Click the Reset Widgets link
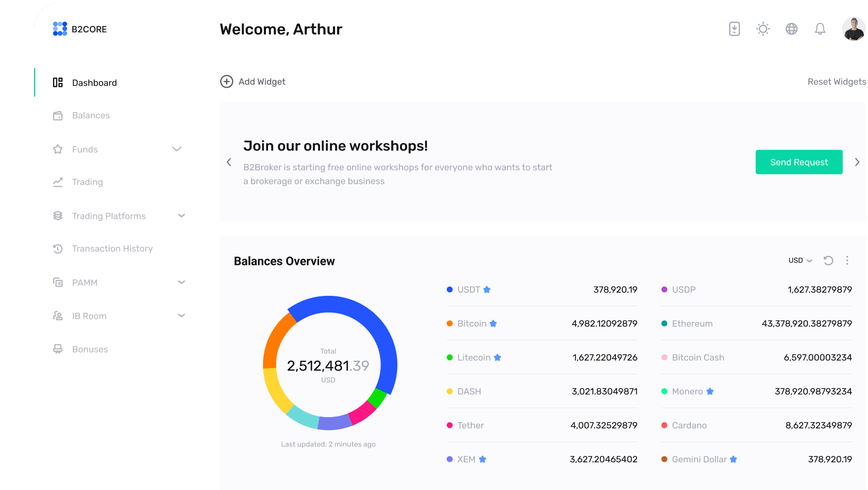 click(836, 81)
